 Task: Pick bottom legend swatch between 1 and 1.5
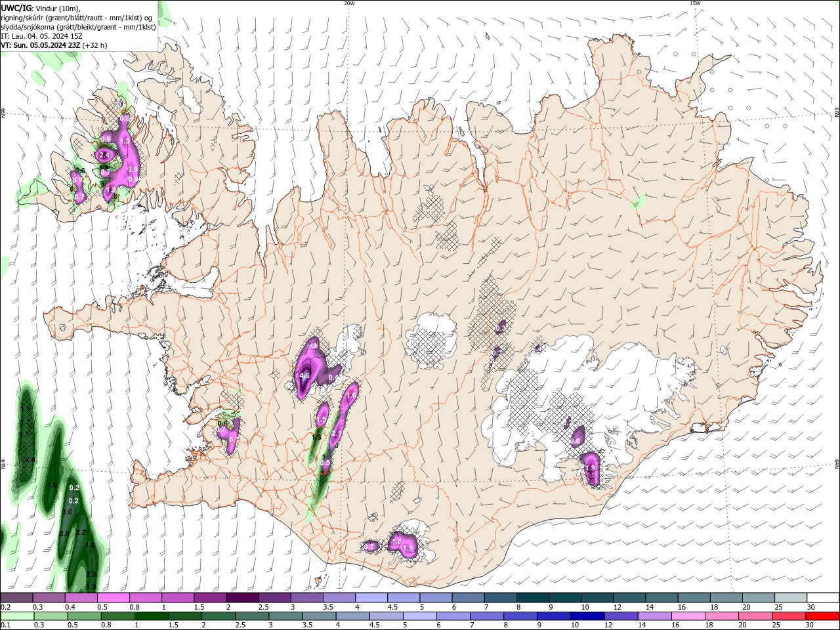[x=152, y=616]
